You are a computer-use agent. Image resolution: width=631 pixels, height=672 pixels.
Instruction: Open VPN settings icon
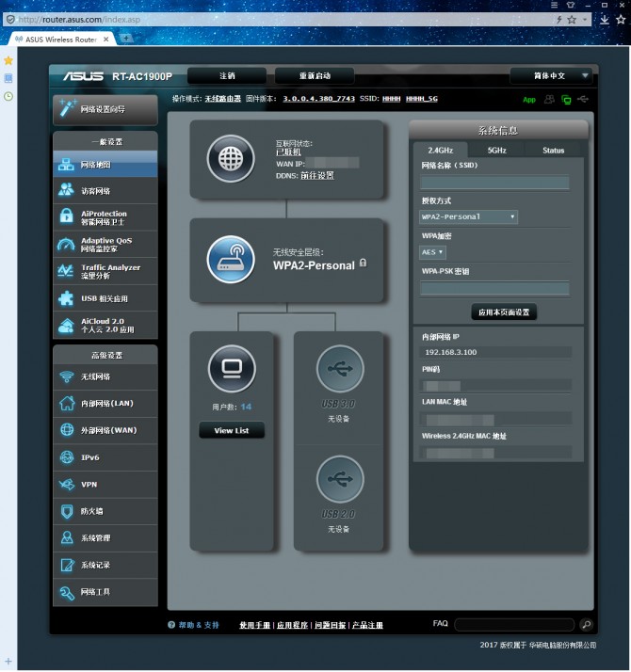(x=67, y=485)
